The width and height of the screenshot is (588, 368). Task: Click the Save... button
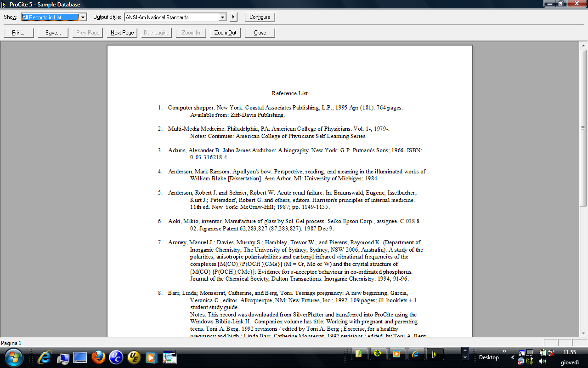pos(53,33)
